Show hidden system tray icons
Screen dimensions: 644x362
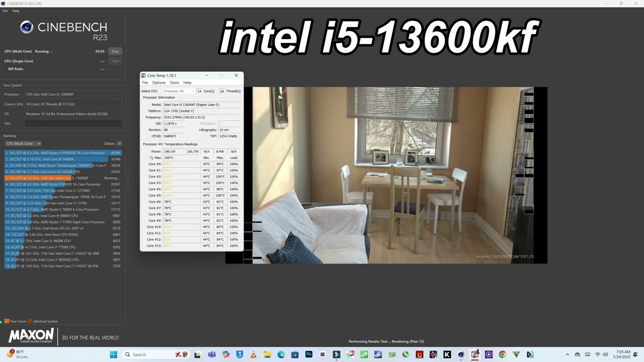[x=568, y=354]
